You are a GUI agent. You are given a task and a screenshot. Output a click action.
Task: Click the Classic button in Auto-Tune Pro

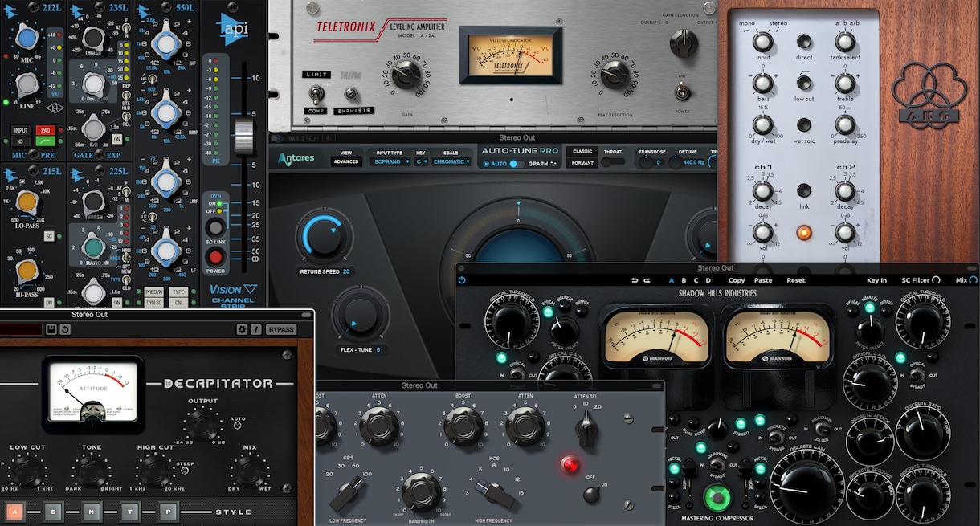pos(582,151)
